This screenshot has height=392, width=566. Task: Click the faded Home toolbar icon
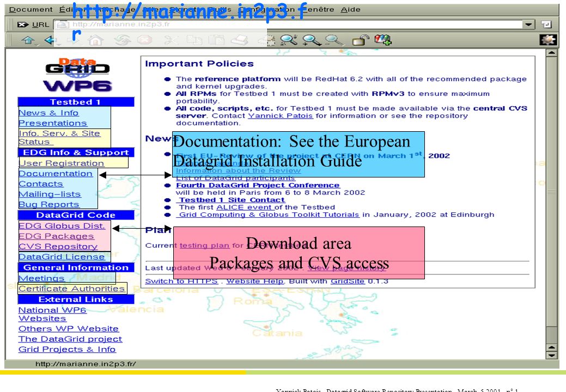point(96,40)
